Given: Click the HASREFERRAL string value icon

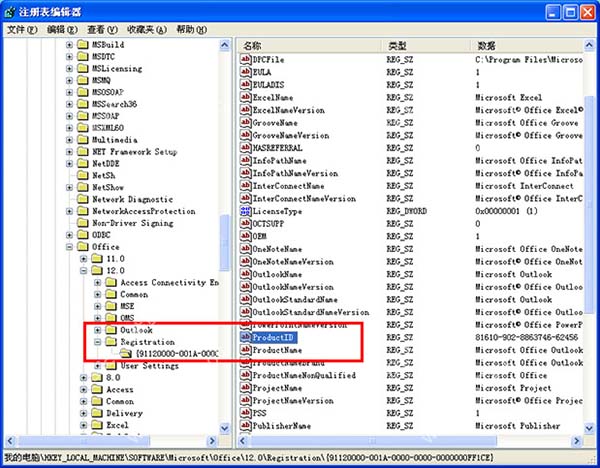Looking at the screenshot, I should coord(245,147).
